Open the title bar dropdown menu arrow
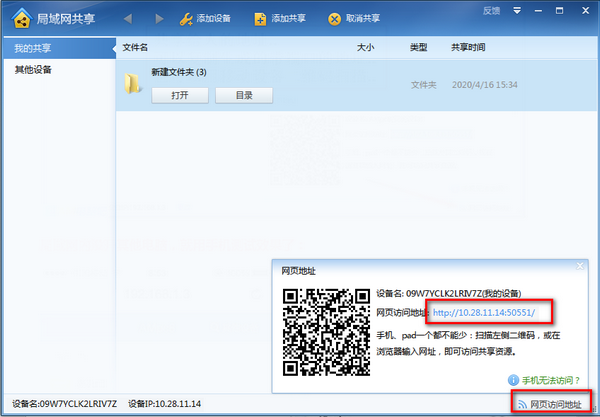The height and width of the screenshot is (417, 600). [x=517, y=11]
